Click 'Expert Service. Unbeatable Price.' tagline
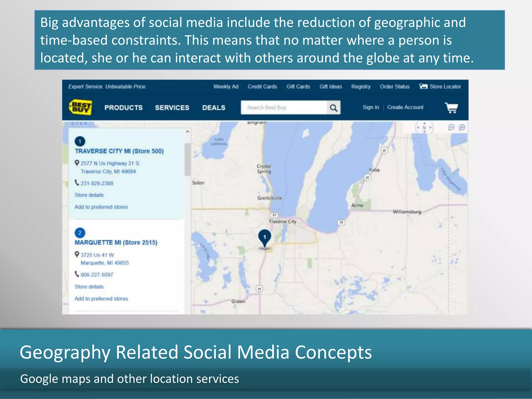Viewport: 532px width, 399px height. click(107, 87)
